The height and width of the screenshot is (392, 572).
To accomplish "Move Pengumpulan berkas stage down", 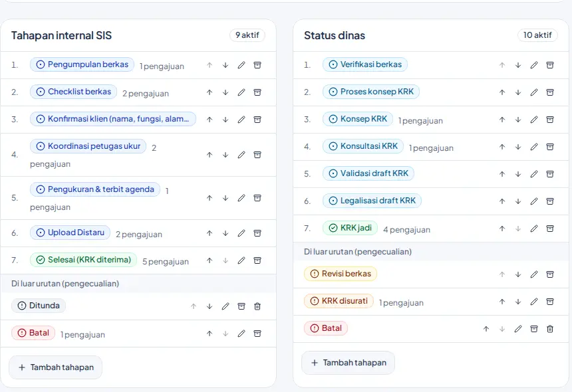I will (x=225, y=65).
